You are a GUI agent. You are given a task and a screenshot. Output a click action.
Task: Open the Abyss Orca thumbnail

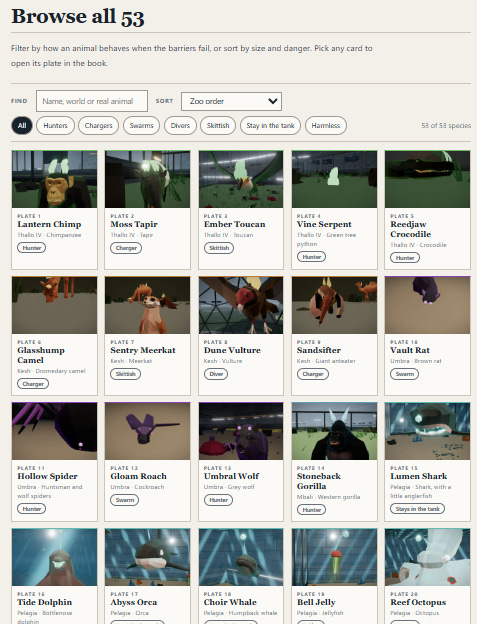click(x=148, y=557)
